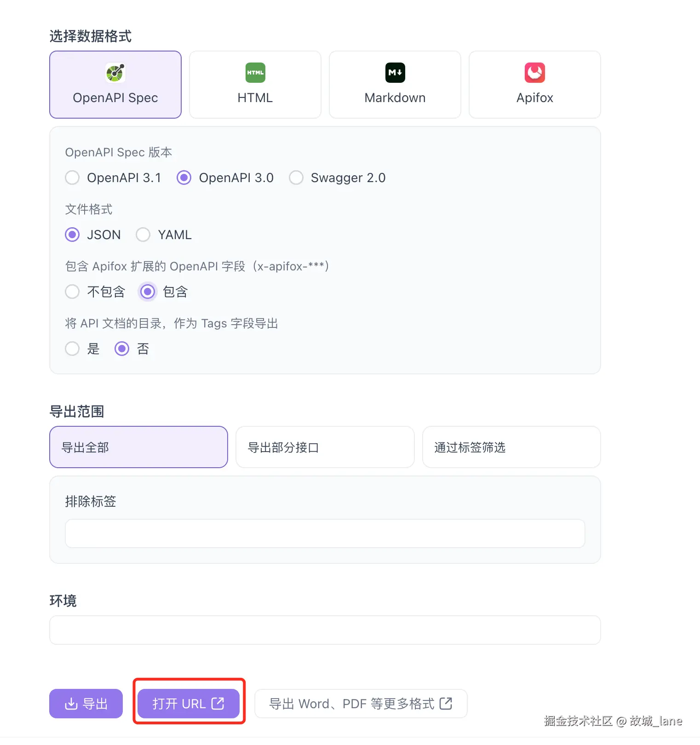The height and width of the screenshot is (745, 700).
Task: Click the Tags 字段导出 label
Action: (x=172, y=323)
